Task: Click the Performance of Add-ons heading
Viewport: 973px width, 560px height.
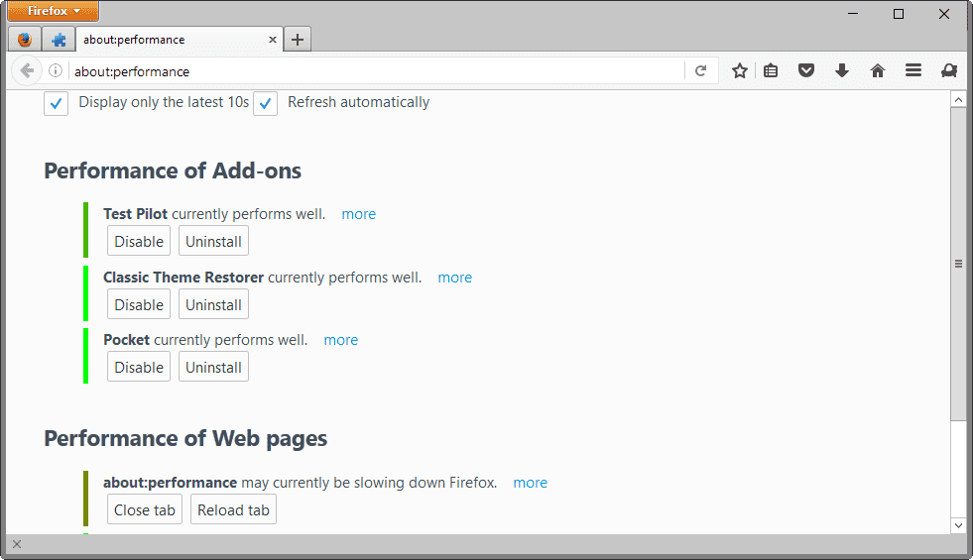Action: tap(173, 170)
